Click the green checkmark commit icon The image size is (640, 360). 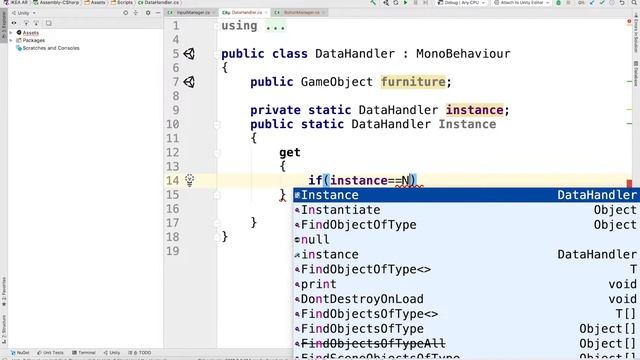[x=602, y=2]
